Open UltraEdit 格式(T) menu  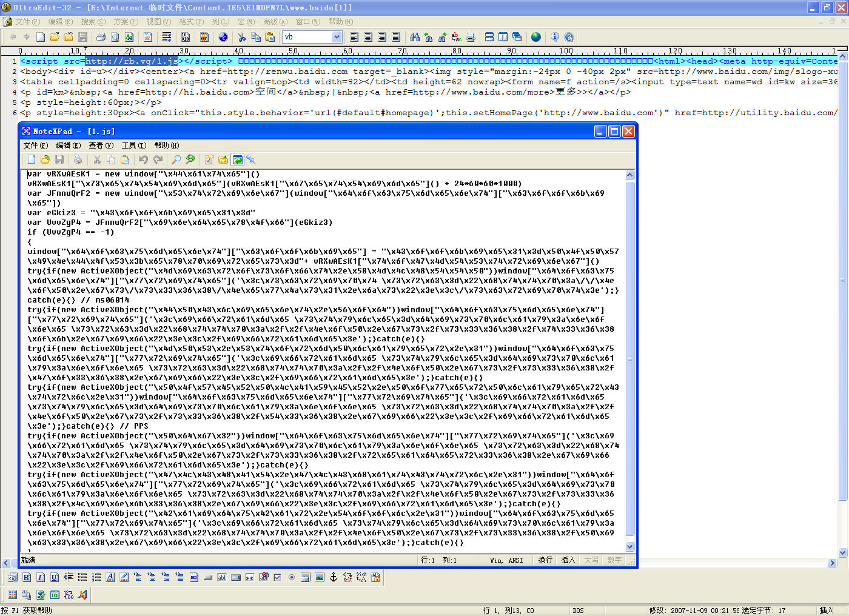[x=191, y=21]
